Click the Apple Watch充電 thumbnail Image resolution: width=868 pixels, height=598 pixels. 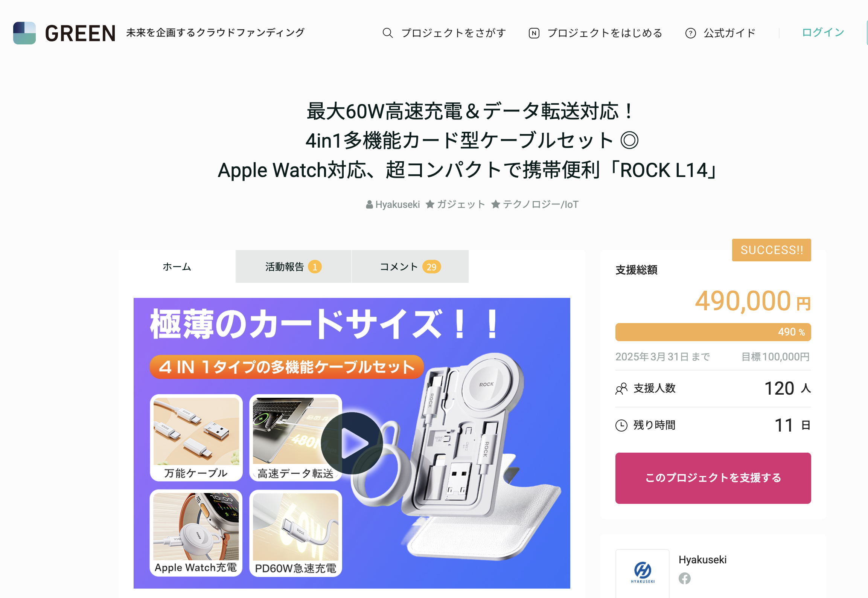(196, 533)
